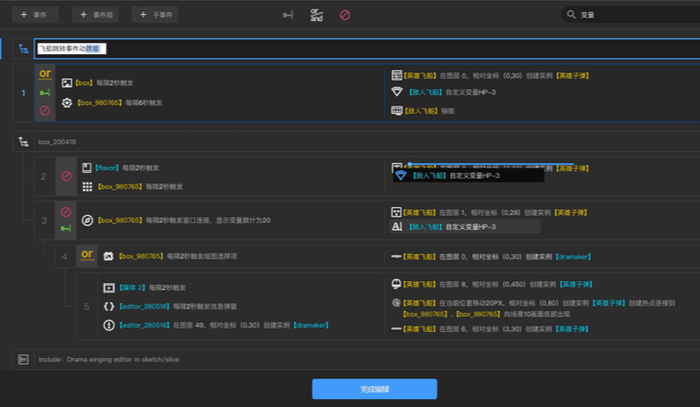The width and height of the screenshot is (700, 407).
Task: Click the curly braces icon in event 5
Action: [109, 306]
